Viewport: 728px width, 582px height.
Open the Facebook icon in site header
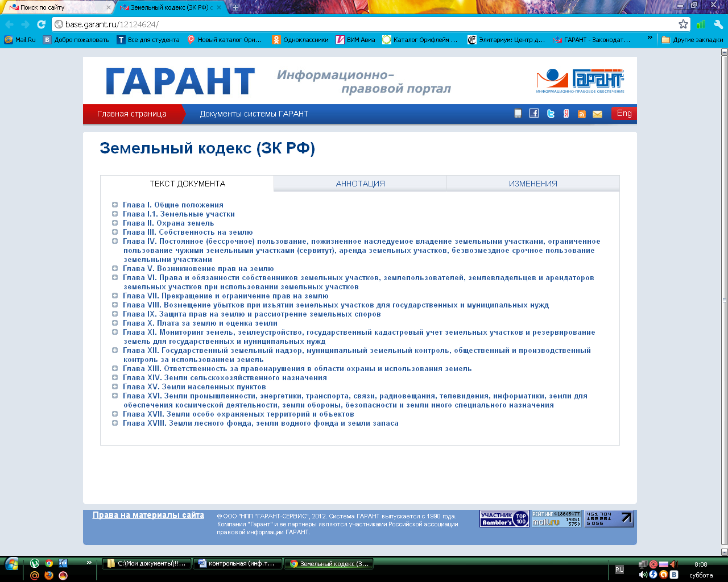tap(533, 113)
